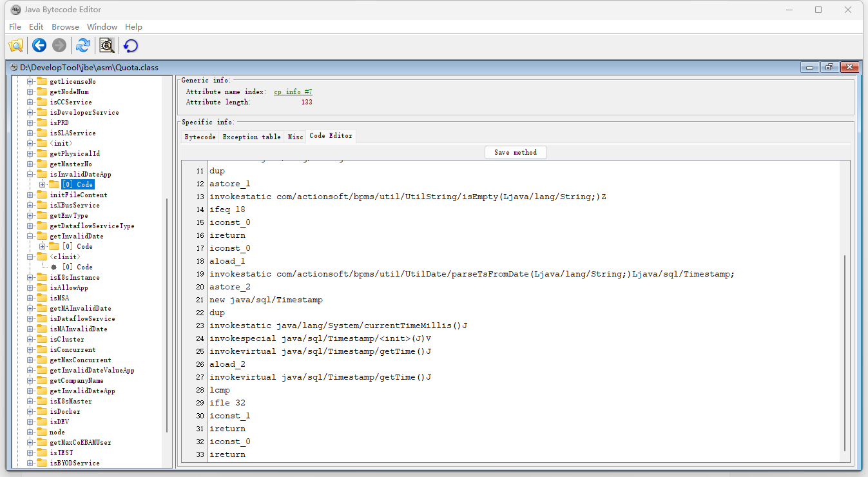Click the grey forward arrow icon
Image resolution: width=868 pixels, height=477 pixels.
[x=59, y=45]
